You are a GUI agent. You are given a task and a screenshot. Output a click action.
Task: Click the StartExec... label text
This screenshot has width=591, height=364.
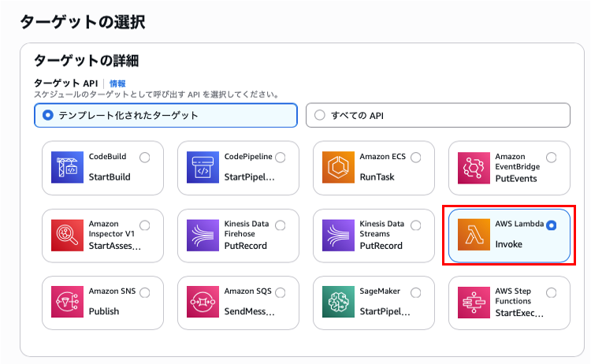519,313
